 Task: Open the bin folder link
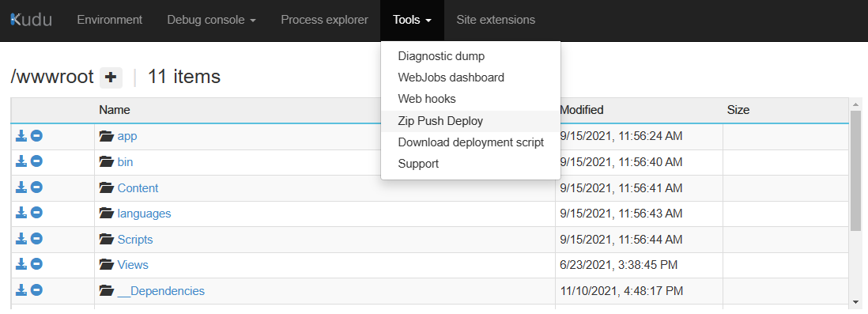(x=125, y=161)
